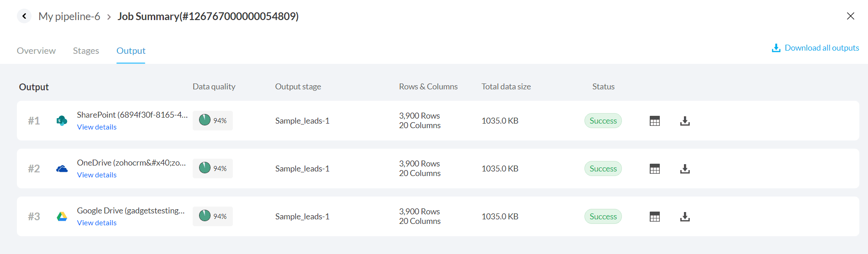This screenshot has height=254, width=868.
Task: View details for Google Drive output
Action: (x=97, y=223)
